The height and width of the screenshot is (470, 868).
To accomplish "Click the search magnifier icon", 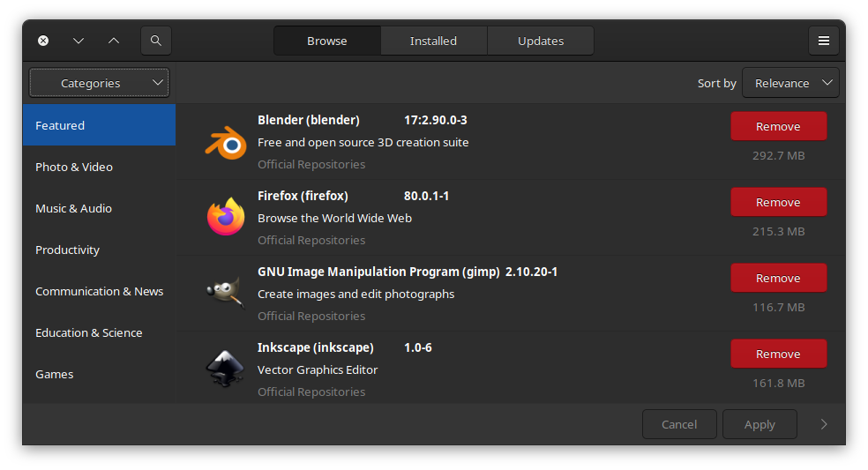I will (156, 41).
